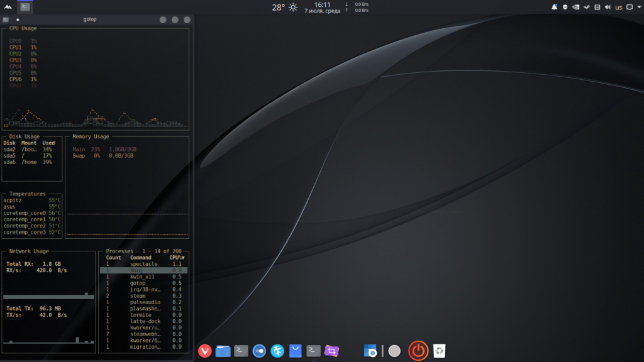Viewport: 644px width, 362px height.
Task: Launch the KDE Connect swift-bird dock icon
Action: (277, 351)
